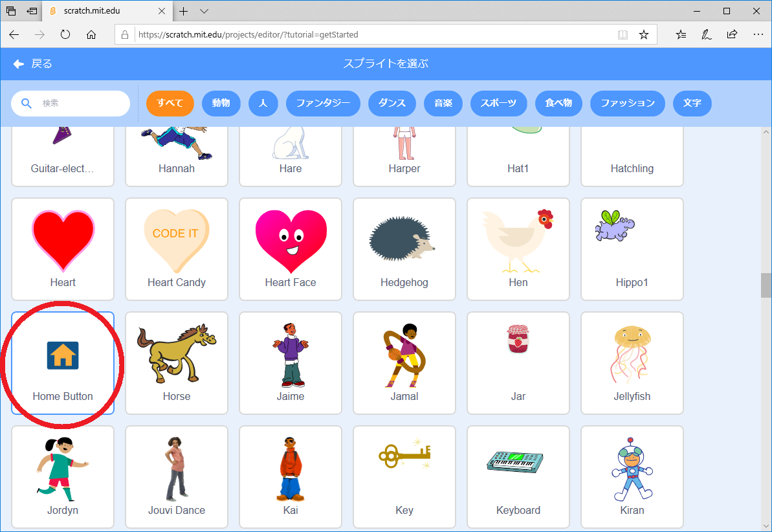Click the scrollbar up arrow
Screen dimensions: 772x532
pyautogui.click(x=766, y=132)
